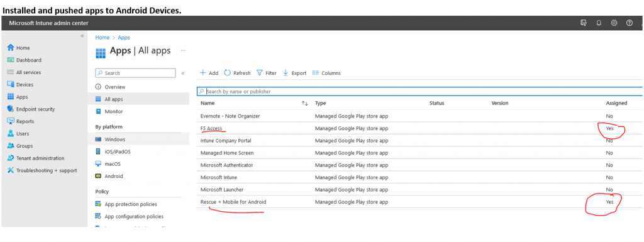Screen dimensions: 644x242
Task: Click the Version column header
Action: coord(500,103)
